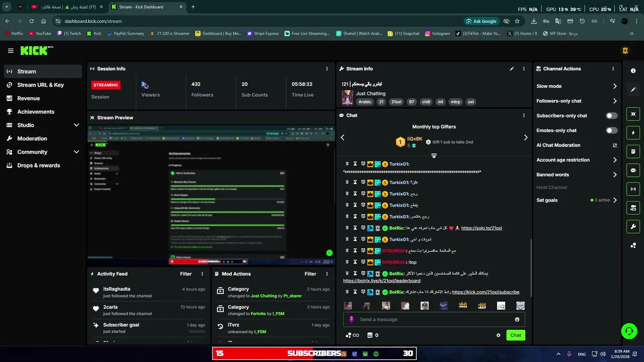644x362 pixels.
Task: Open the chat shop icon
Action: pyautogui.click(x=370, y=335)
